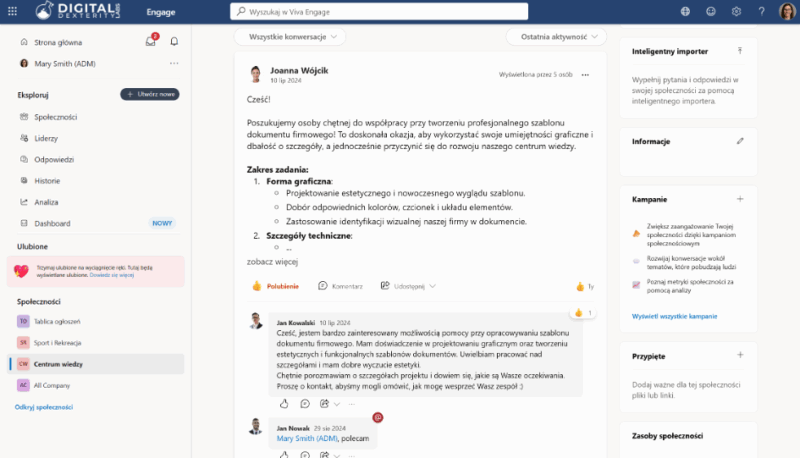
Task: Open Dowiedz się więcej link in Ulubione
Action: 112,275
